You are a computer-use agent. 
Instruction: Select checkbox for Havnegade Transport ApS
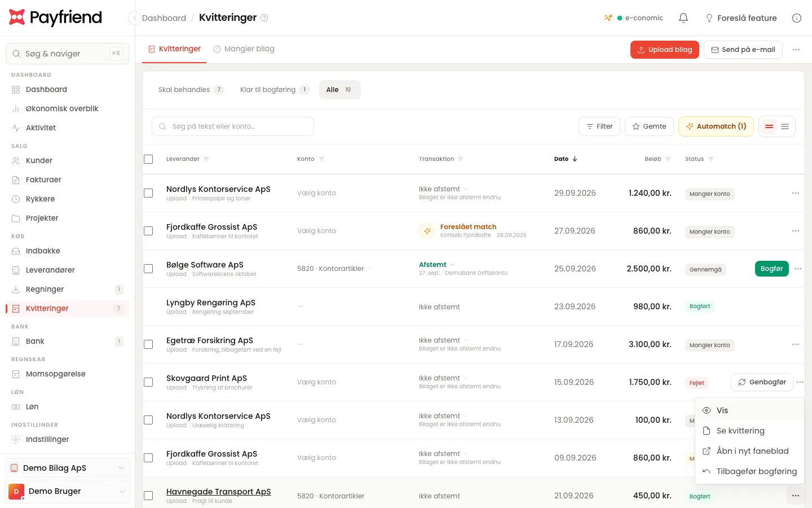[148, 496]
